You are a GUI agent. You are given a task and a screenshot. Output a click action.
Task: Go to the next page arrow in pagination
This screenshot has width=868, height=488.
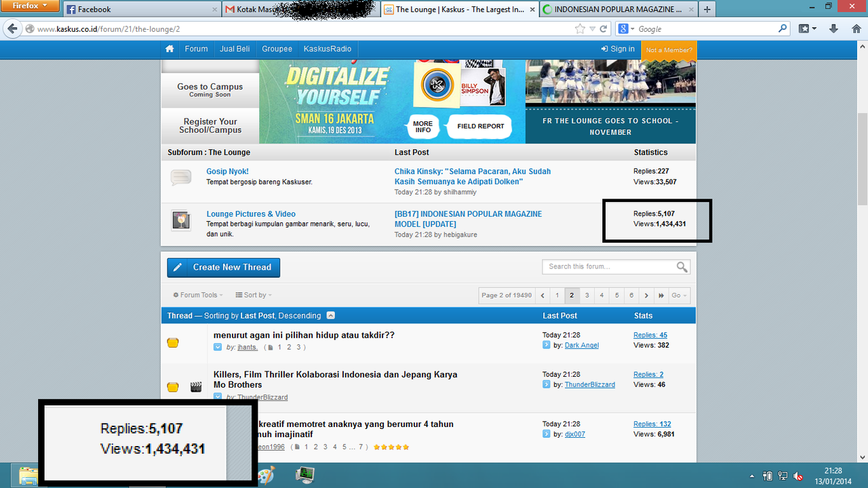646,296
